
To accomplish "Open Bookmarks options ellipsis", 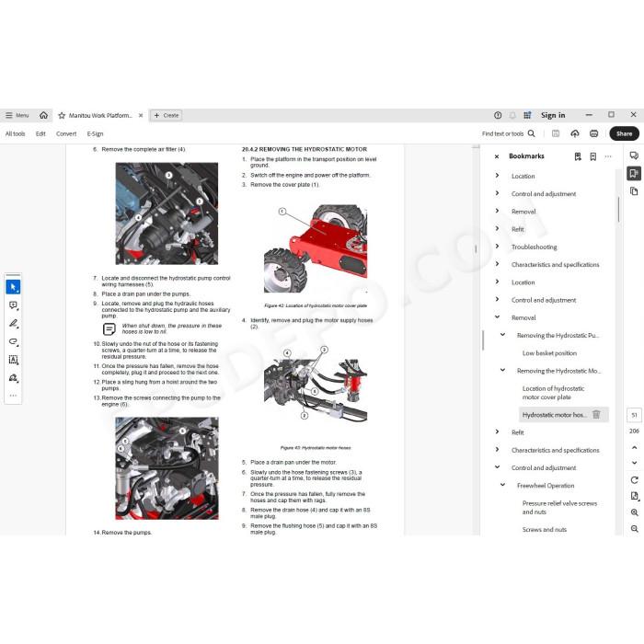I will [608, 156].
